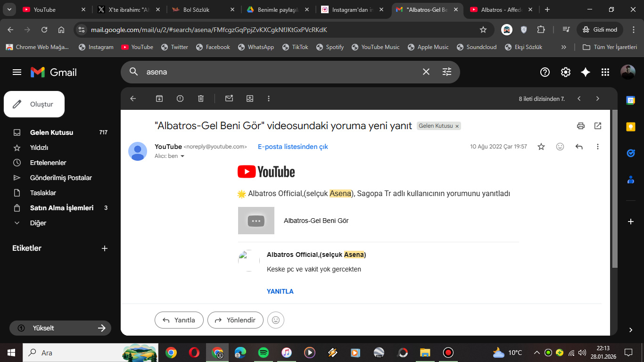Viewport: 644px width, 362px height.
Task: Click the Yanıtla button below the message
Action: tap(179, 320)
